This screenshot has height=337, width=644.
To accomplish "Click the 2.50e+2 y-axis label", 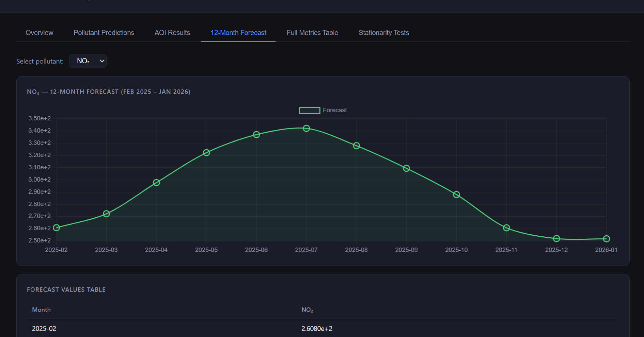I will [40, 240].
